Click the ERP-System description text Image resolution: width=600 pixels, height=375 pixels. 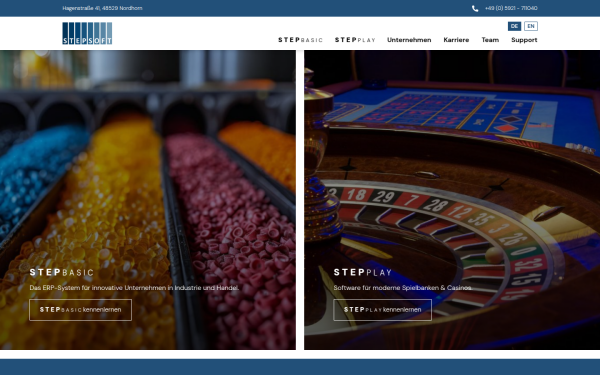tap(134, 288)
